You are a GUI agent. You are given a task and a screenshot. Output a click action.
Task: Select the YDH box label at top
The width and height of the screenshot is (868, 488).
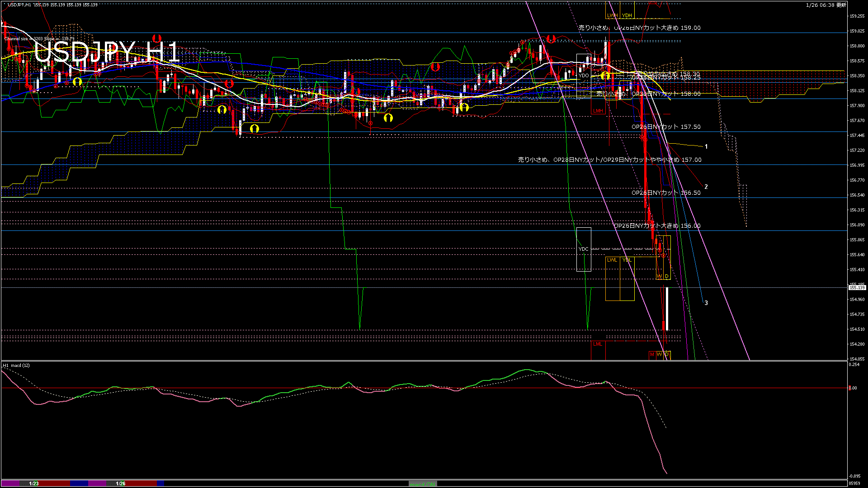(627, 15)
